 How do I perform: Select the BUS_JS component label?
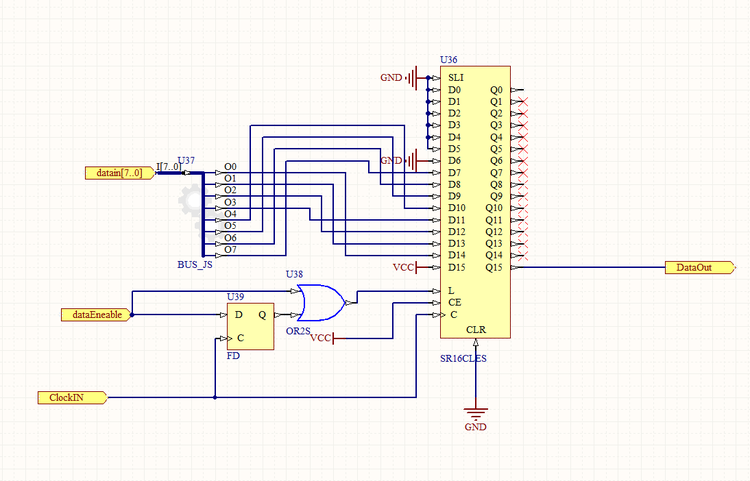(x=194, y=266)
